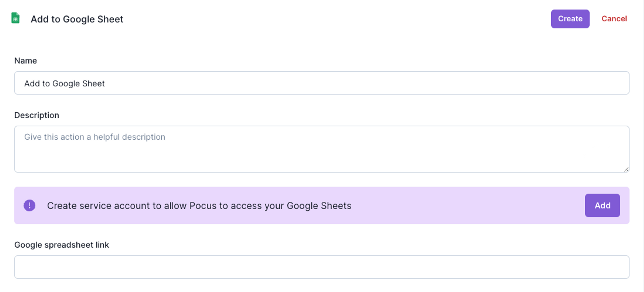This screenshot has width=644, height=292.
Task: Click the green Google Sheets icon
Action: click(15, 18)
